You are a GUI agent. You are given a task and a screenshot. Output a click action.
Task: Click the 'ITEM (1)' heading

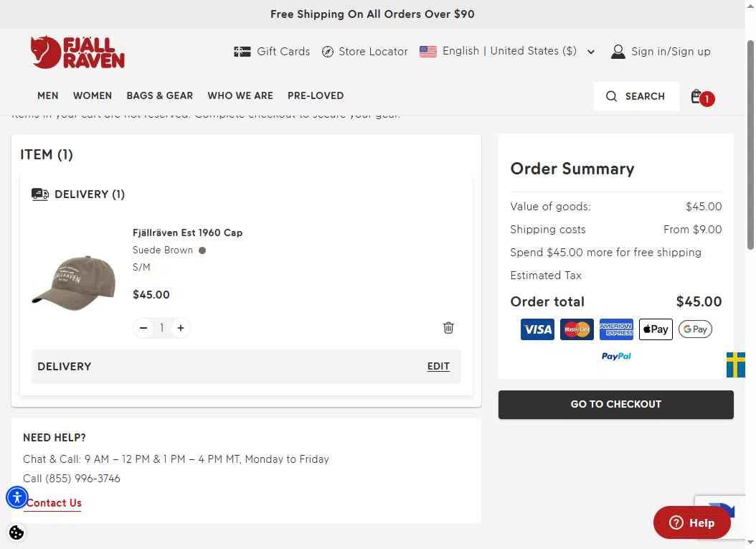[x=47, y=155]
